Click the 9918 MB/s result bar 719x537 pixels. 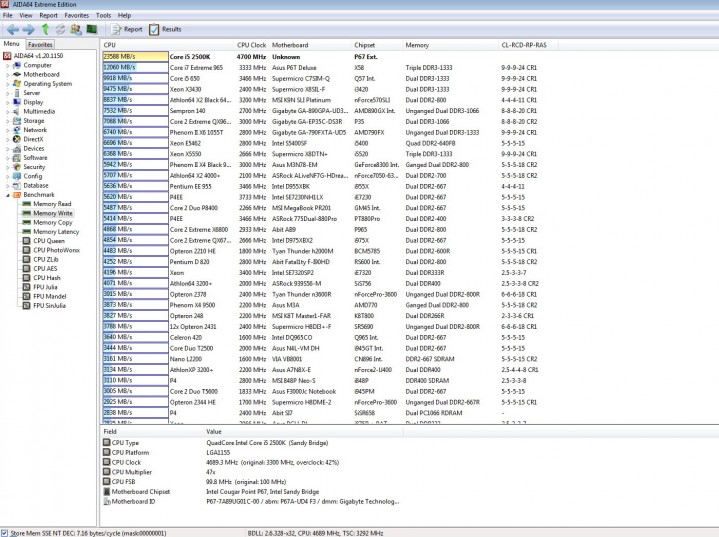[136, 78]
